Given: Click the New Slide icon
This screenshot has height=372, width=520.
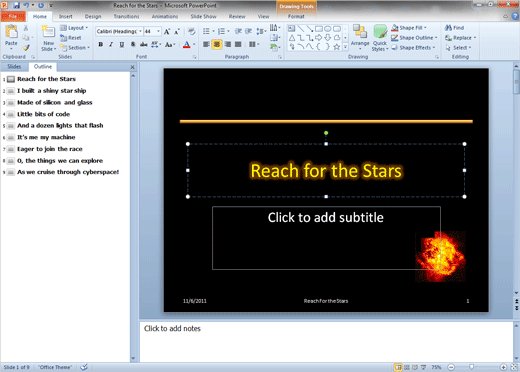Looking at the screenshot, I should pyautogui.click(x=49, y=32).
